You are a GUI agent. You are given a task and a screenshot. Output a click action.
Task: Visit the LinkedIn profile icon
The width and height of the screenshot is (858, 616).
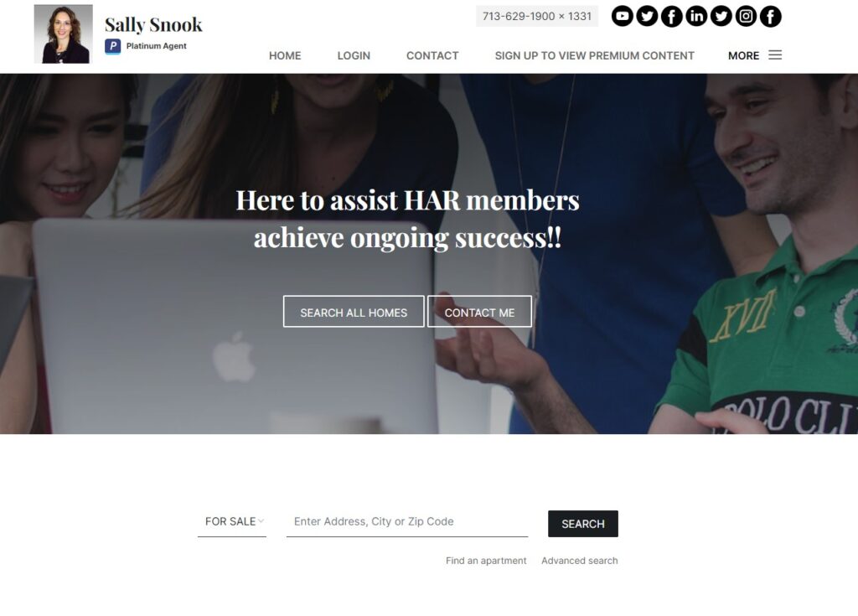696,17
